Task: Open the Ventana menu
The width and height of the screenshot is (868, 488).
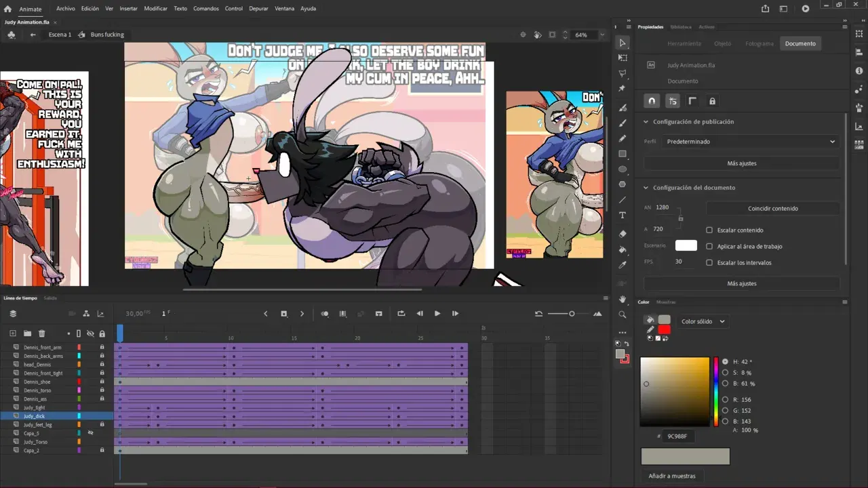Action: point(285,9)
